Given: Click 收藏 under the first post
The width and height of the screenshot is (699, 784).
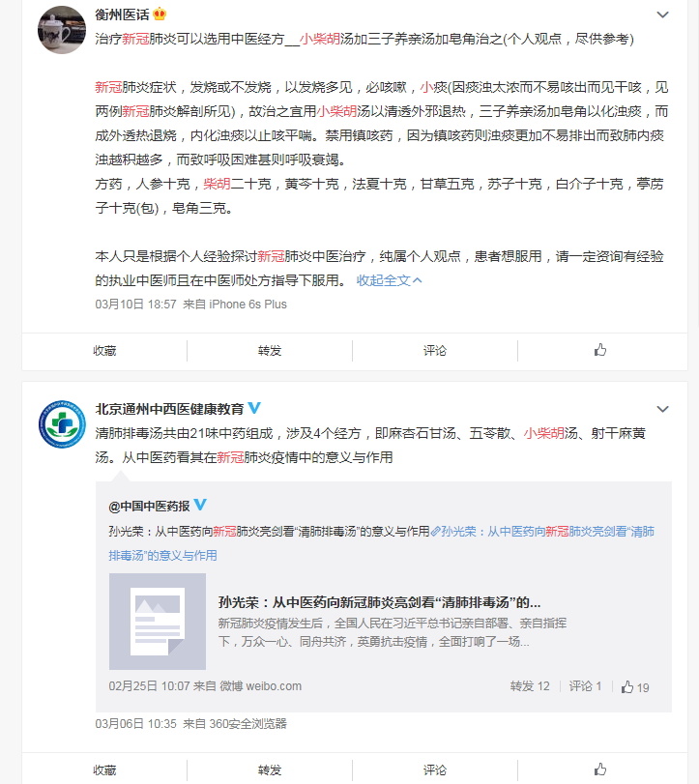Looking at the screenshot, I should coord(104,351).
